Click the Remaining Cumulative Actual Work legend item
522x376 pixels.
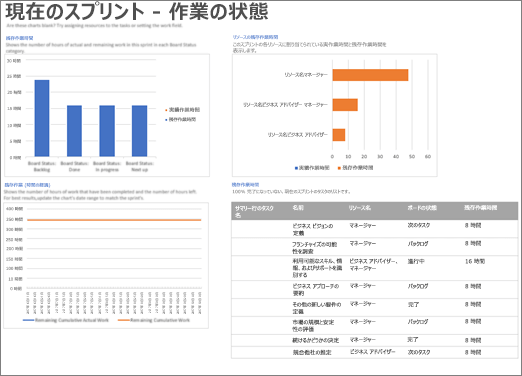[66, 320]
